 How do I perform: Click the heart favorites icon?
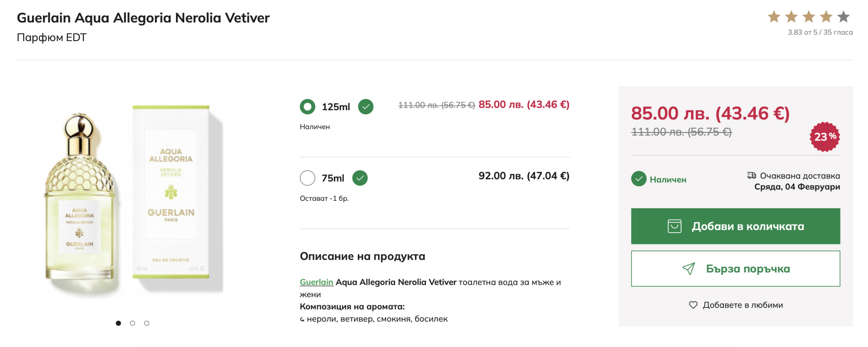pyautogui.click(x=693, y=305)
